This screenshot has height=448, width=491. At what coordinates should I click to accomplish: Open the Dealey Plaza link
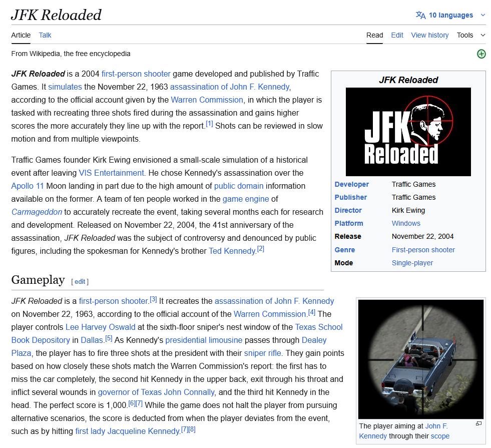tap(314, 340)
